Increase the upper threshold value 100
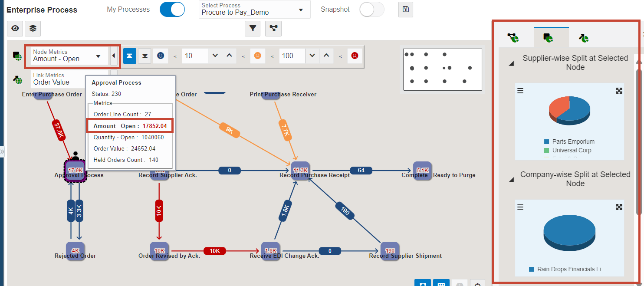 pyautogui.click(x=327, y=56)
